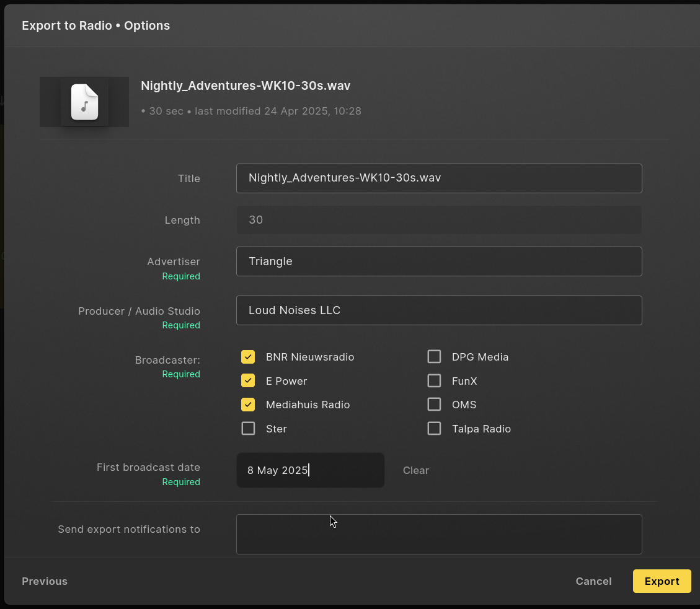700x609 pixels.
Task: Clear the first broadcast date
Action: [x=415, y=470]
